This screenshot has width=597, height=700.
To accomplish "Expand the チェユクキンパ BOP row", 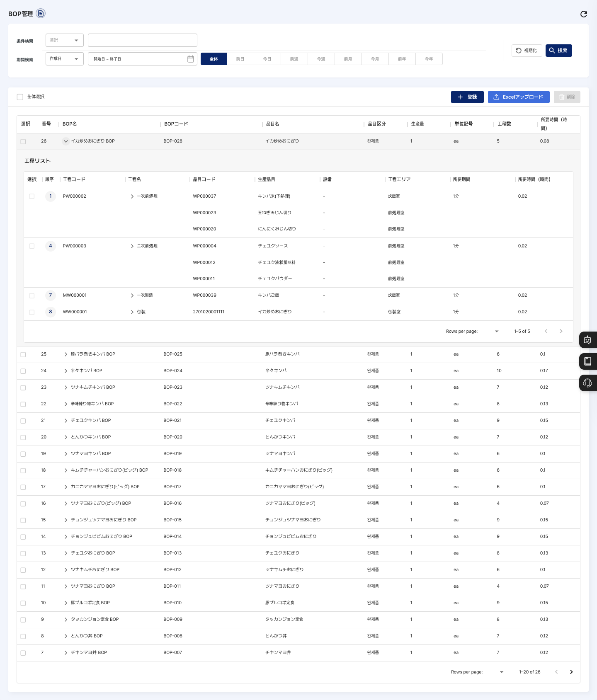I will pos(66,421).
